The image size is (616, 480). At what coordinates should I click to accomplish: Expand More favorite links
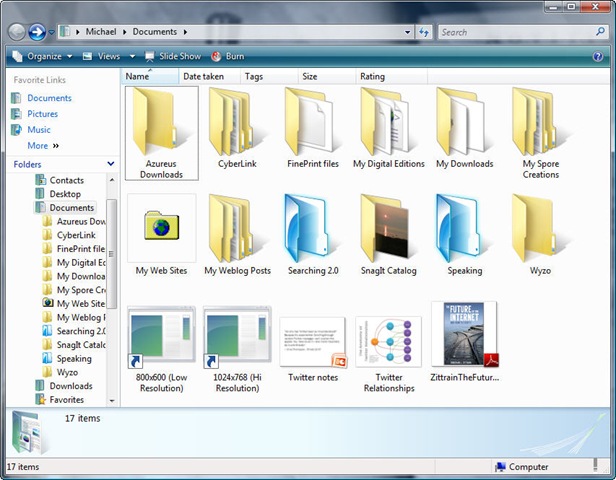point(43,146)
